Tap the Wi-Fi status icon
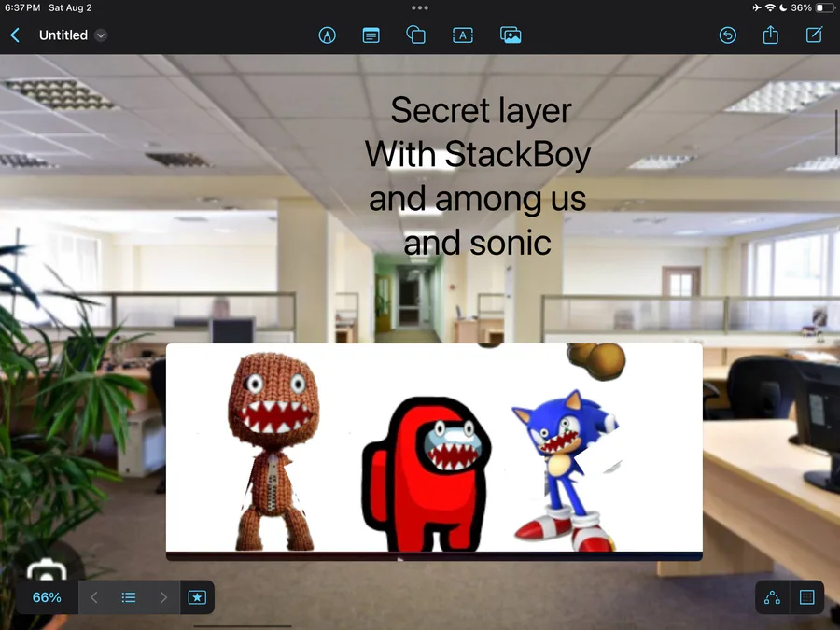The image size is (840, 630). [x=770, y=8]
